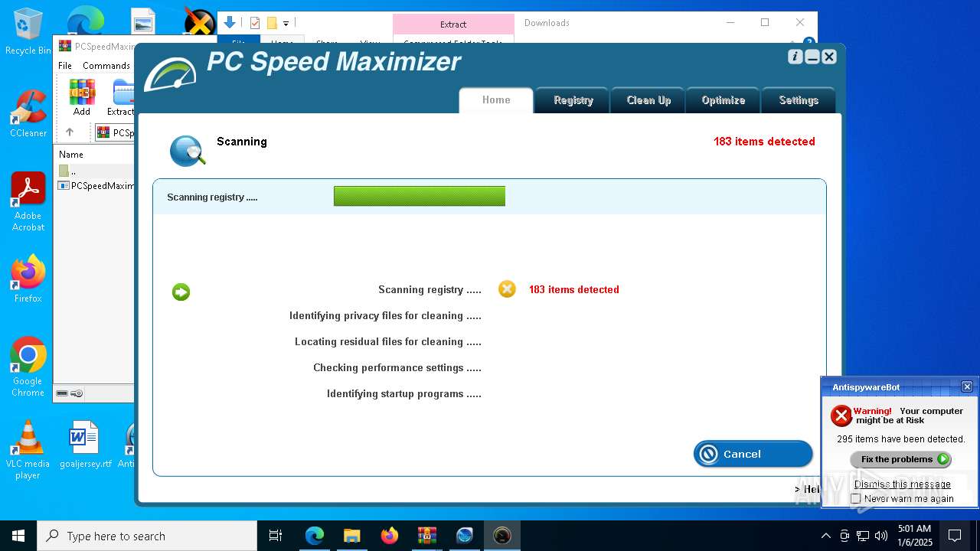This screenshot has height=551, width=980.
Task: Click the New folder quick access icon in Explorer
Action: pos(272,23)
